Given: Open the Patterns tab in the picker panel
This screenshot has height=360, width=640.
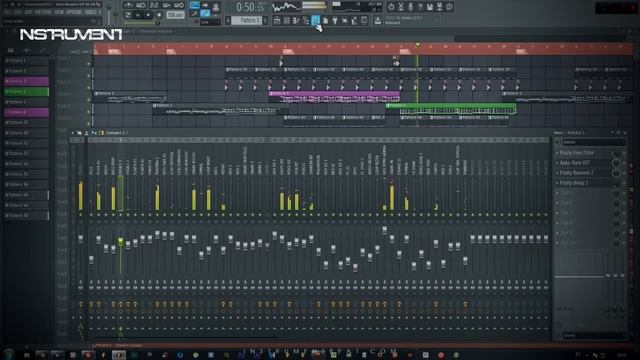Looking at the screenshot, I should [11, 50].
